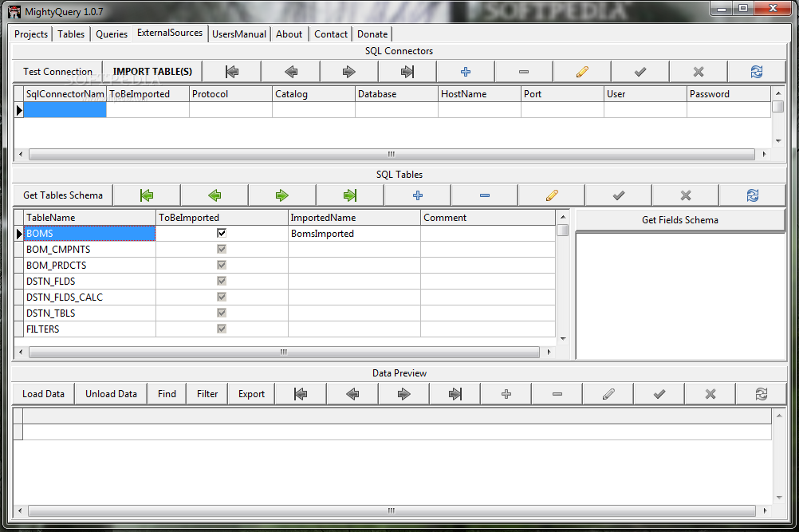Switch to the Tables tab
This screenshot has height=532, width=799.
coord(71,34)
